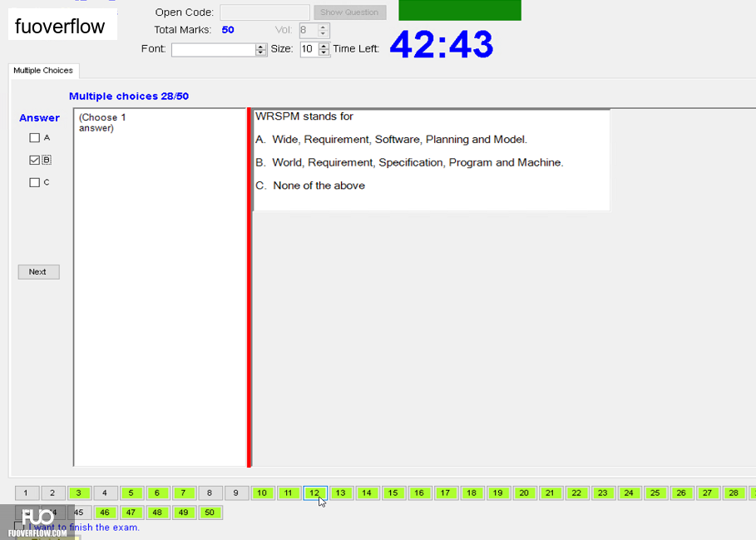Jump to question 24

coord(630,493)
